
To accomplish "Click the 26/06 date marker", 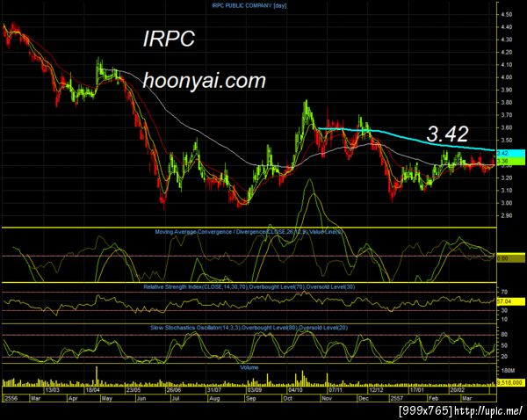I will (174, 390).
